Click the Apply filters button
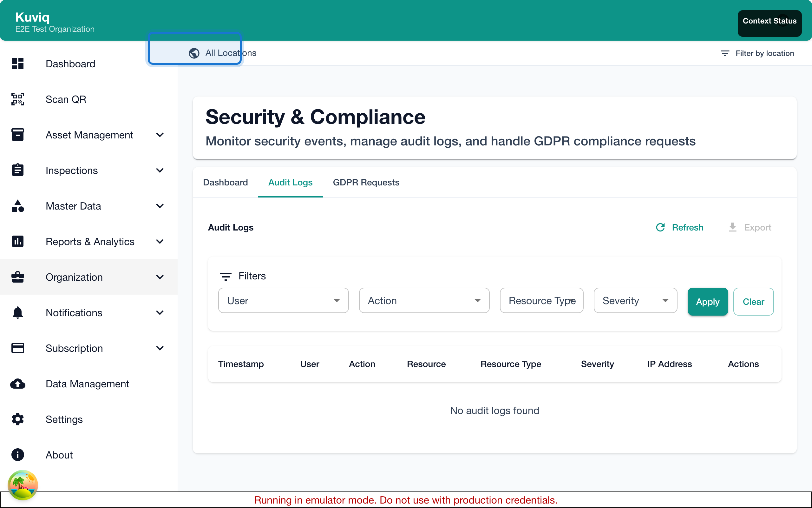 (708, 301)
